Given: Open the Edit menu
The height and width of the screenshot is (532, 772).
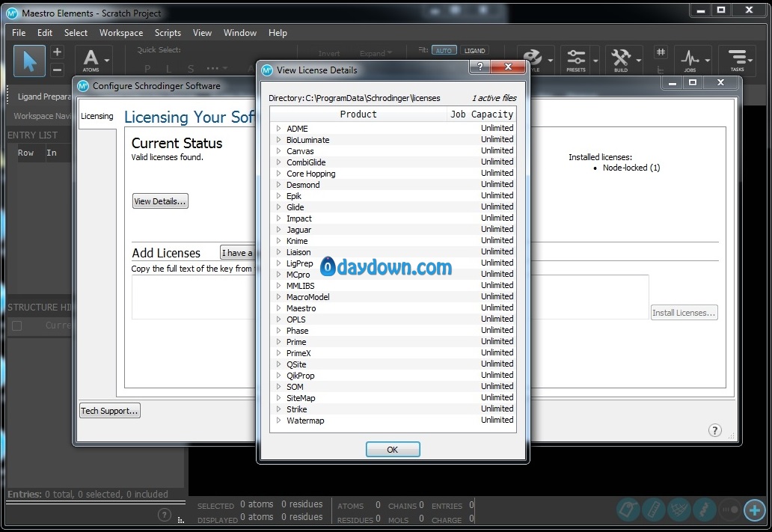Looking at the screenshot, I should coord(44,32).
